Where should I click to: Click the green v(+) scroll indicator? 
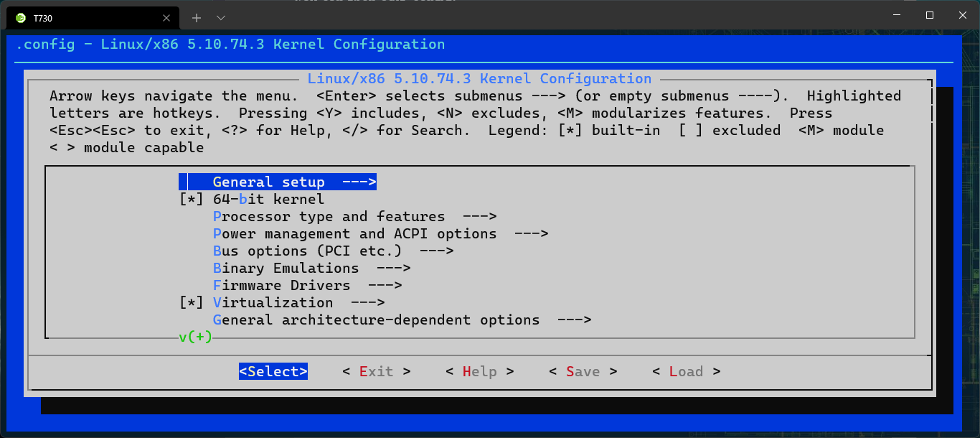point(196,337)
